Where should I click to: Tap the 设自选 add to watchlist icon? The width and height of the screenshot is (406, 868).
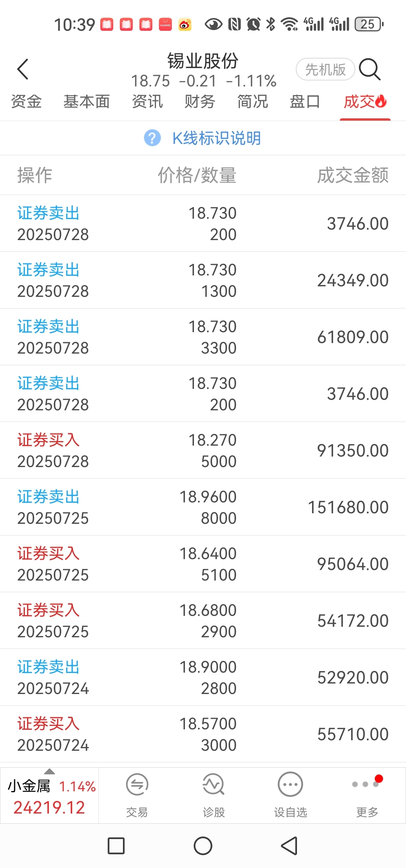290,794
